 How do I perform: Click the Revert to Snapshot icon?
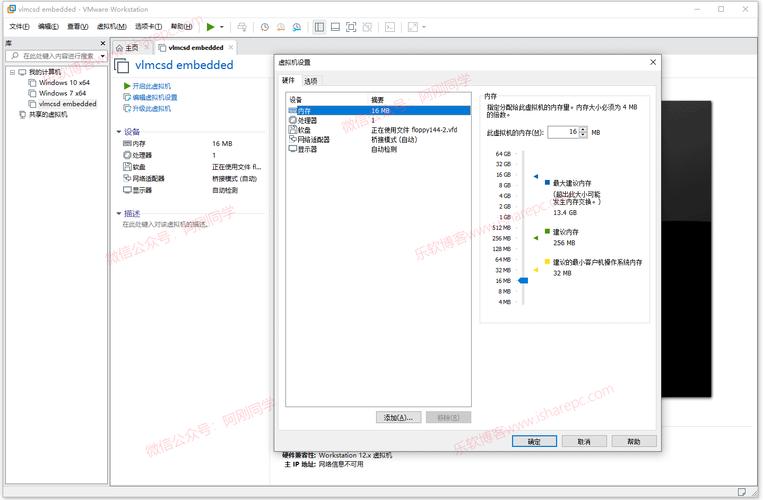tap(281, 27)
